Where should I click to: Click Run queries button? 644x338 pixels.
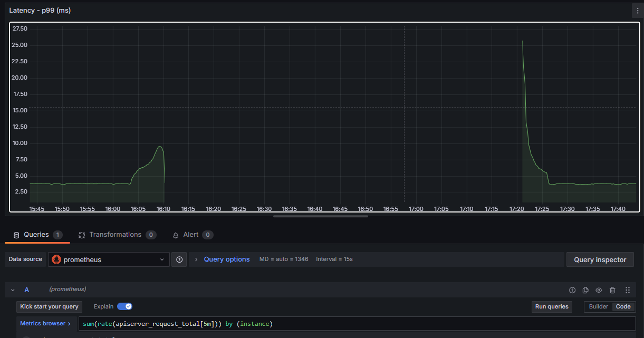pyautogui.click(x=552, y=306)
